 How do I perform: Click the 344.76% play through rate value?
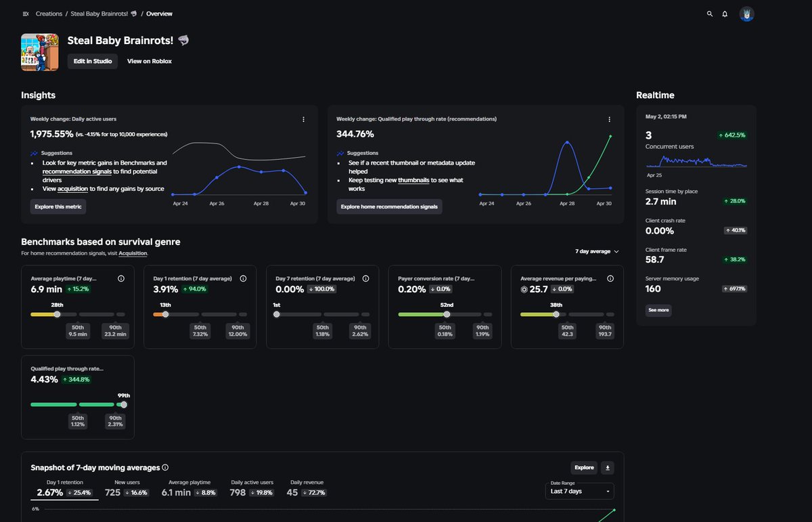pyautogui.click(x=355, y=134)
